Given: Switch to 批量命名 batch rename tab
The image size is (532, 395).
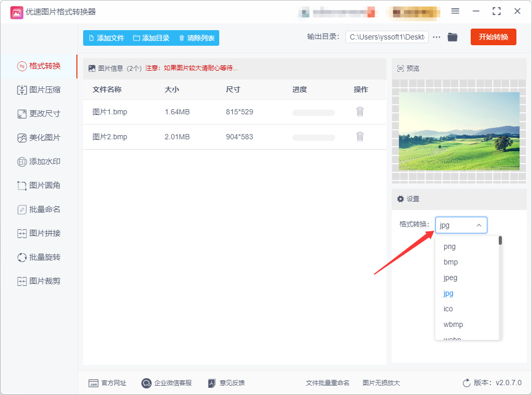Looking at the screenshot, I should (38, 209).
